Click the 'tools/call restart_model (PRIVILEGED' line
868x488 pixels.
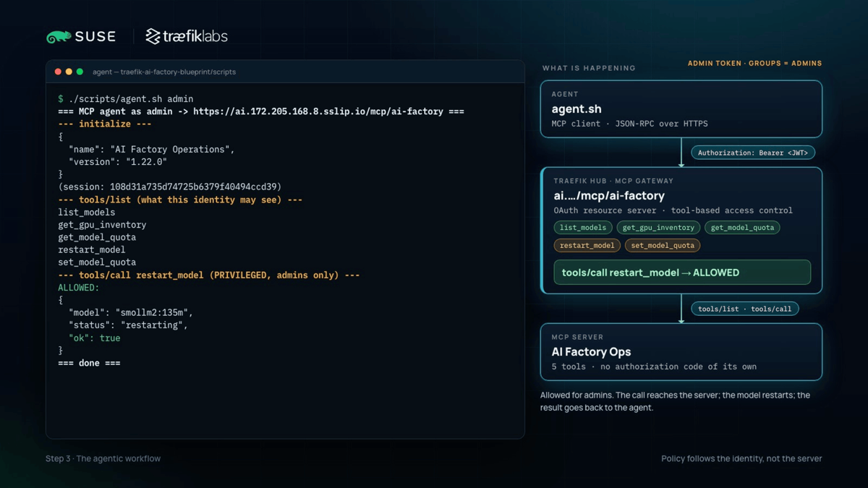coord(209,275)
